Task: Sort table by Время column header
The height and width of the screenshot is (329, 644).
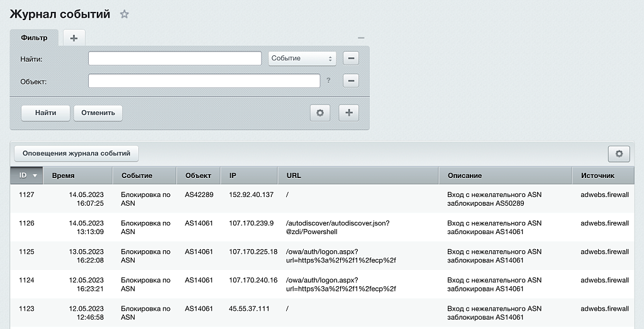Action: click(64, 176)
